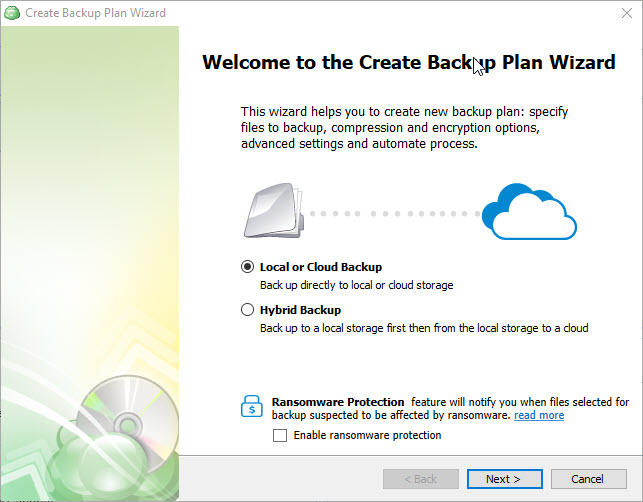
Task: Proceed with the Next button
Action: tap(504, 479)
